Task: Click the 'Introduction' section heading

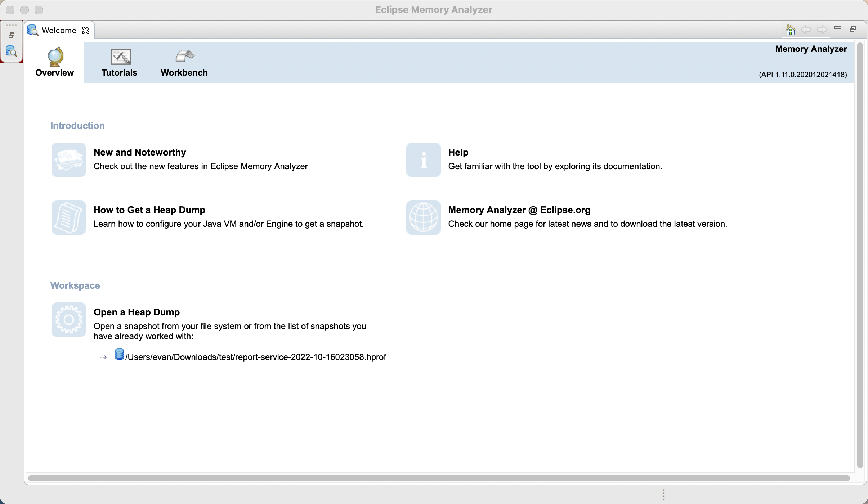Action: (x=77, y=126)
